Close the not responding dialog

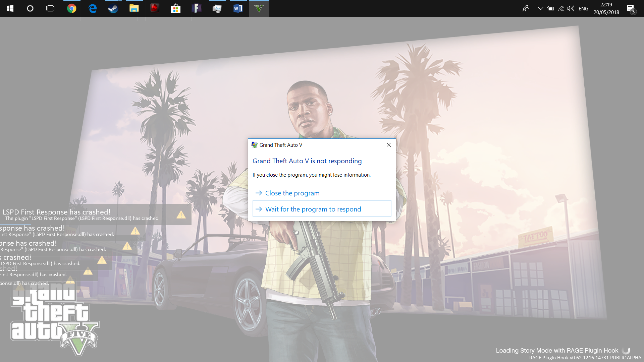coord(388,145)
